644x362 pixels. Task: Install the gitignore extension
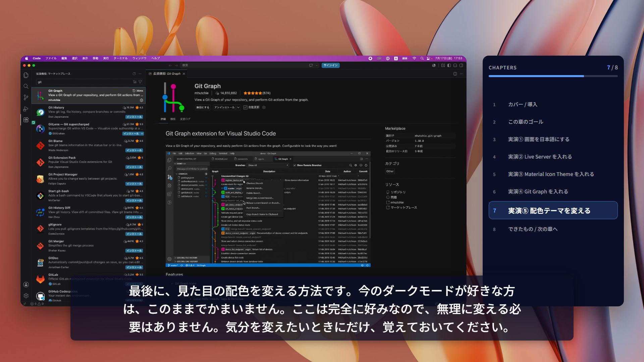tap(134, 234)
